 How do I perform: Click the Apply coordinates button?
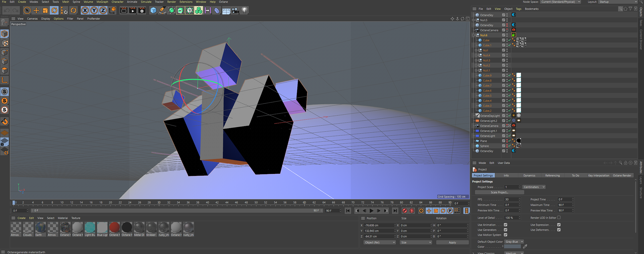[452, 242]
